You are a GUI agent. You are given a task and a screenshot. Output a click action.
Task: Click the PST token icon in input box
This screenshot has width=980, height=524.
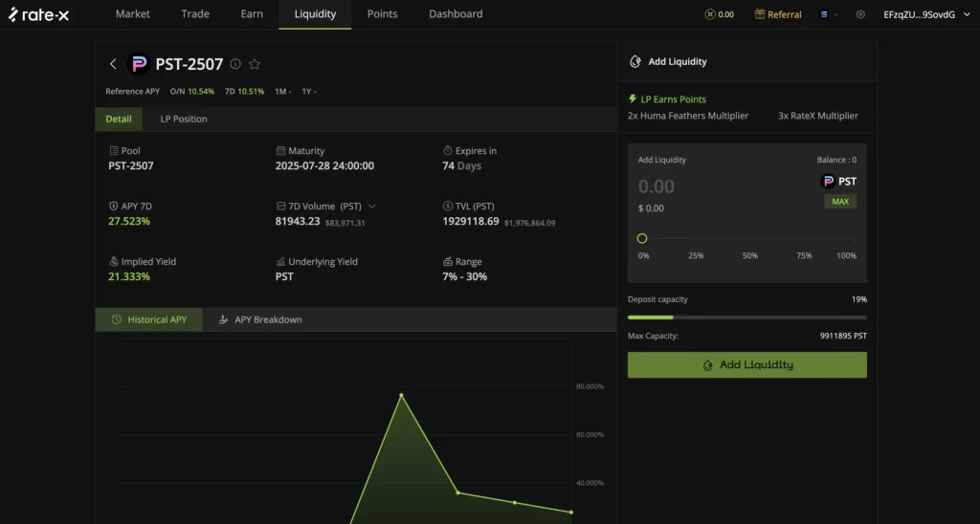[828, 181]
